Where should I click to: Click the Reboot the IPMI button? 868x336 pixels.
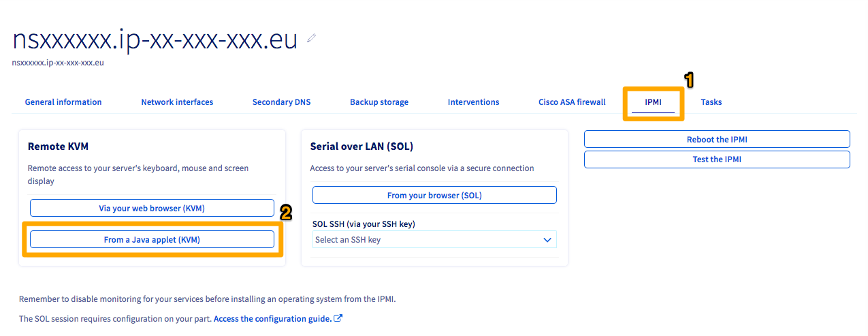pos(717,140)
